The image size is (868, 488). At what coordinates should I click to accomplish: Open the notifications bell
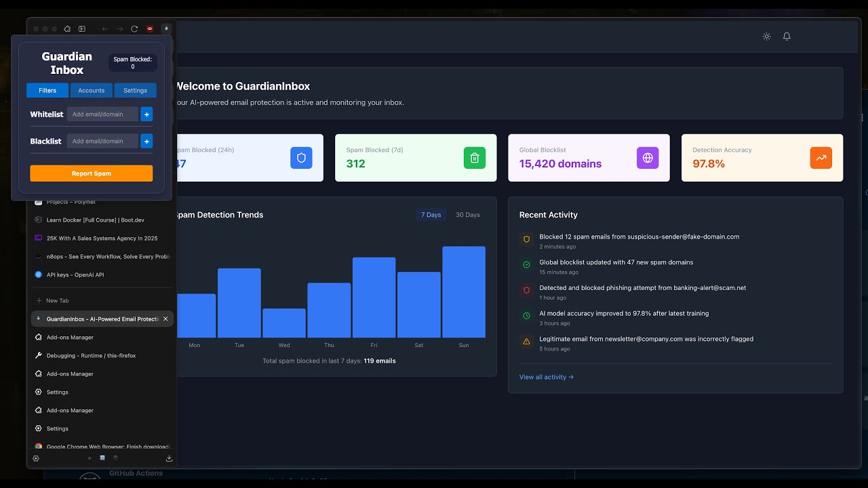(787, 37)
